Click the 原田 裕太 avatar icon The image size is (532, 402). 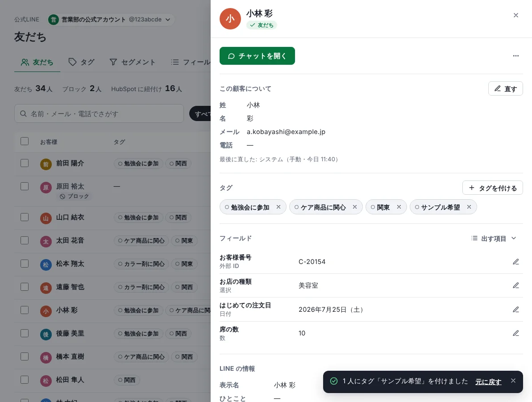tap(46, 188)
